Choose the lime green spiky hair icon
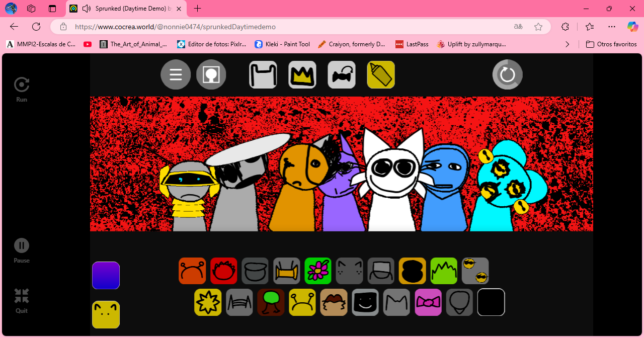This screenshot has width=644, height=338. coord(444,271)
